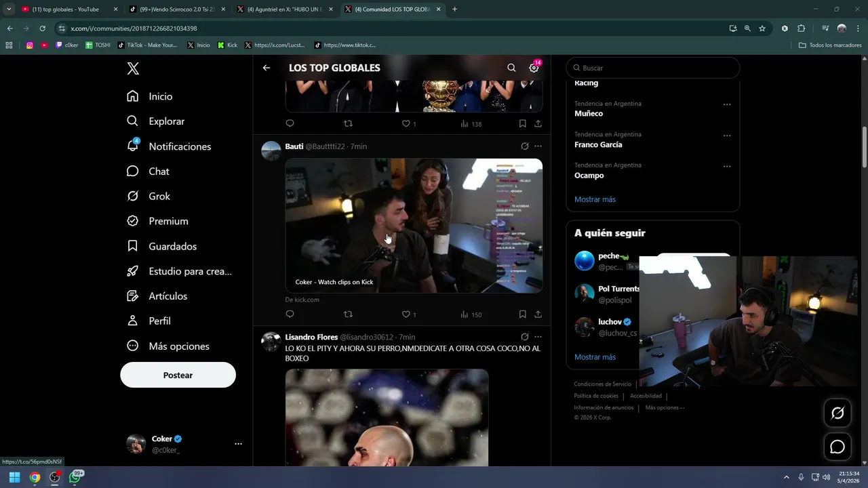Open Inicio from the sidebar
Screen dimensions: 868x488
tap(150, 96)
